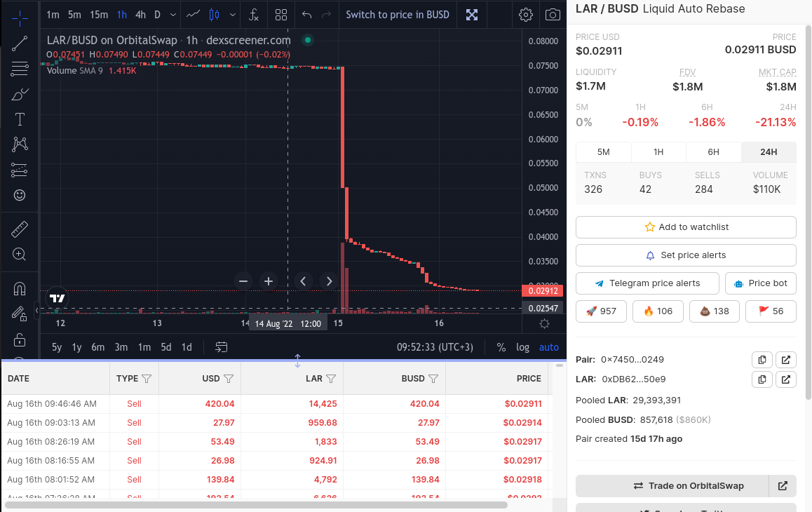Open the forecasting and measurement tools
Viewport: 812px width, 512px height.
point(20,170)
